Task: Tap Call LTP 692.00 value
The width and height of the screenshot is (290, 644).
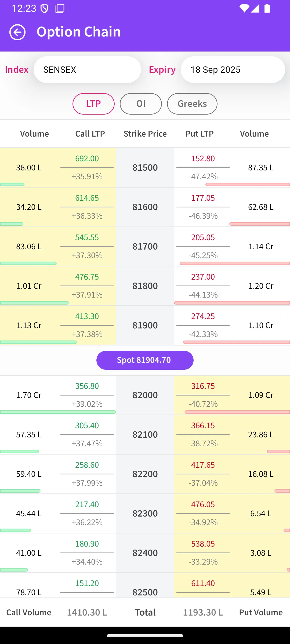Action: click(x=87, y=159)
